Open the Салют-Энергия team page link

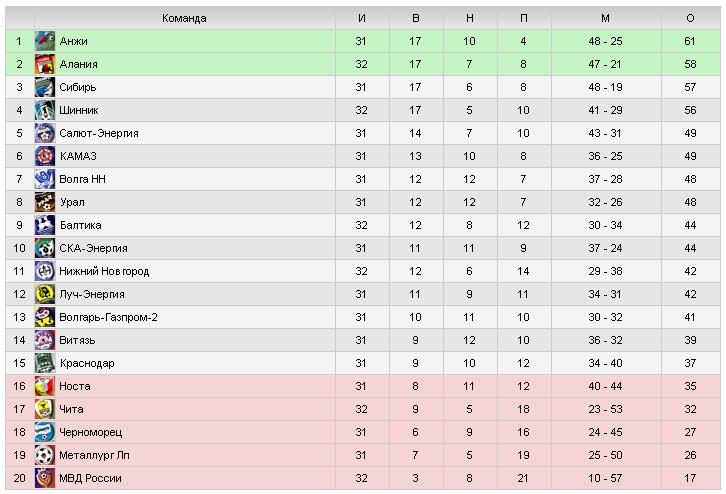(98, 133)
